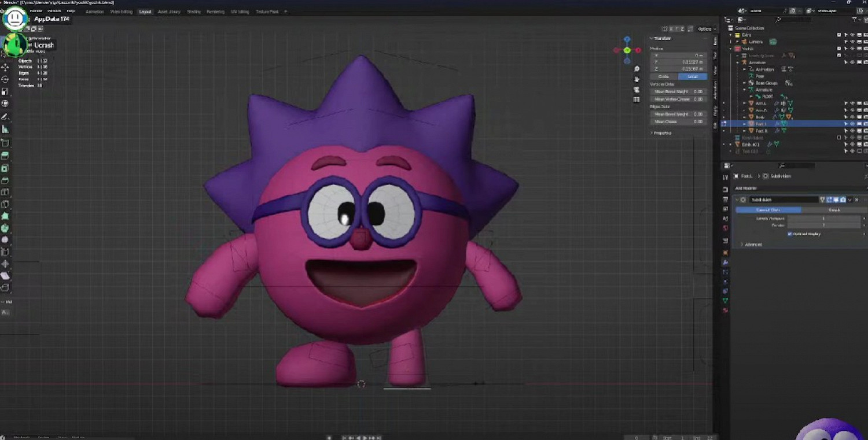Open the UV Editing workspace tab
The image size is (868, 440).
(240, 12)
